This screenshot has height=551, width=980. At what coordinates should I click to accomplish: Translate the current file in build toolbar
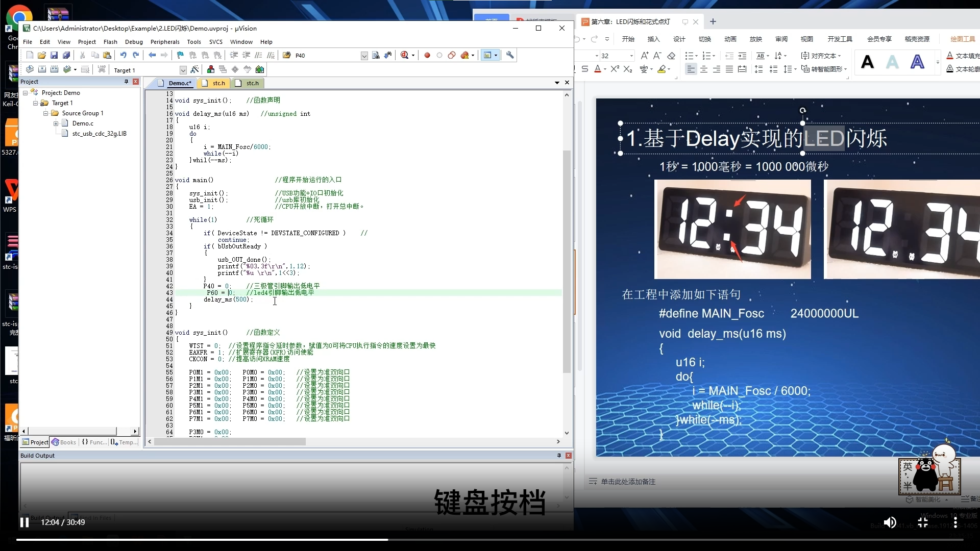(30, 69)
